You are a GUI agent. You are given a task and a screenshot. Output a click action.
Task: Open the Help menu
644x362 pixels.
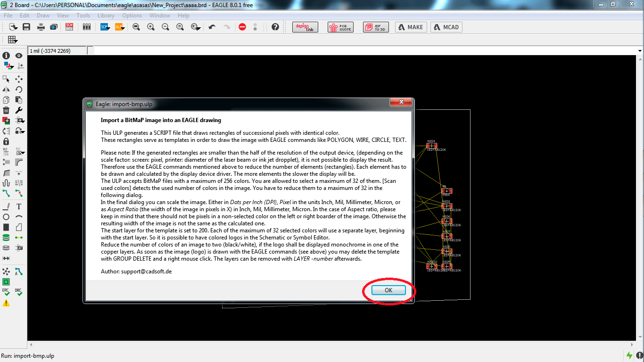click(x=183, y=16)
